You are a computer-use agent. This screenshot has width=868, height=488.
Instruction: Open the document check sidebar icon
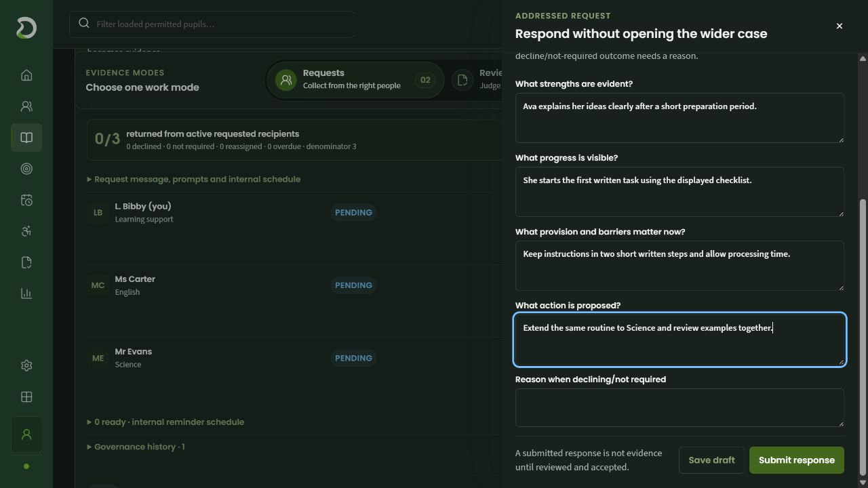click(26, 262)
